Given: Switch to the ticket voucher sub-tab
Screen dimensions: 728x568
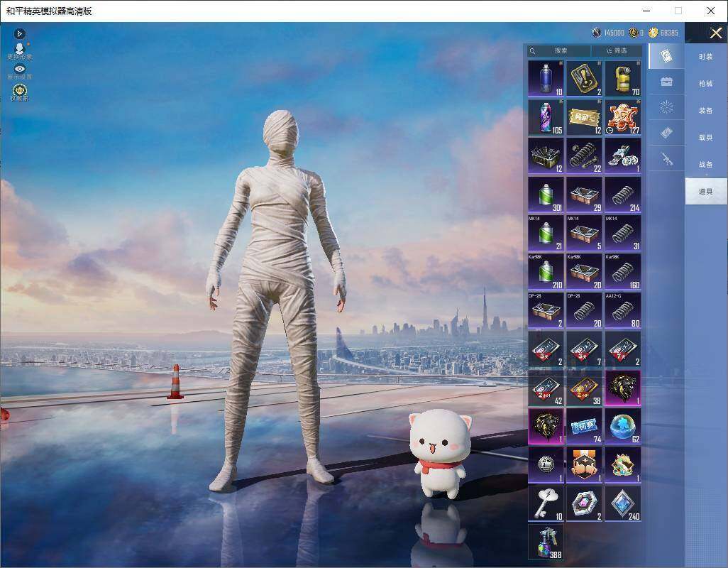Looking at the screenshot, I should tap(666, 133).
